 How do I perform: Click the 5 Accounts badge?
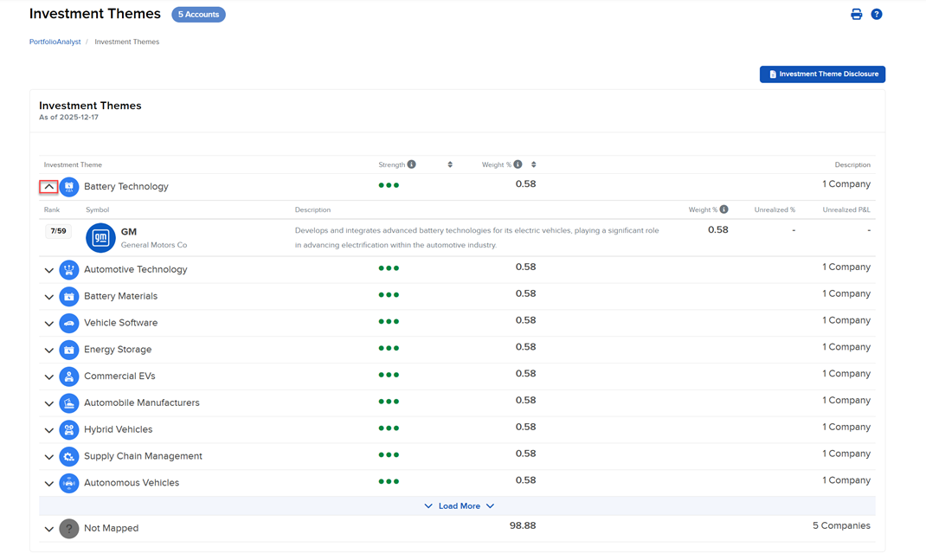(x=198, y=15)
